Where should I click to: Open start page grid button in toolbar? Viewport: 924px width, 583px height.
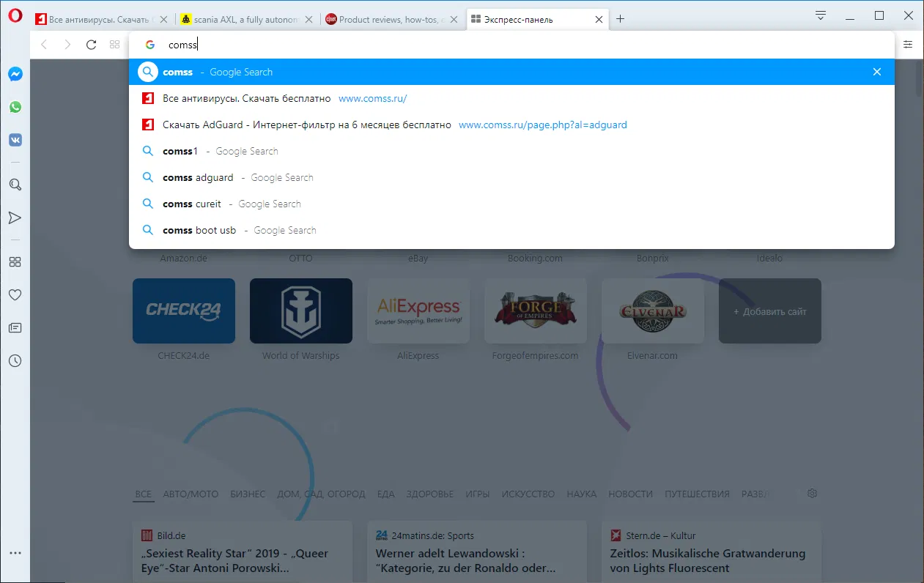(x=114, y=45)
